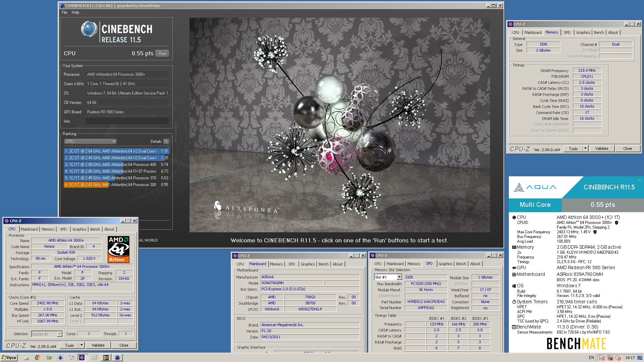Click the network disconnected tray icon
The height and width of the screenshot is (362, 644).
point(610,358)
